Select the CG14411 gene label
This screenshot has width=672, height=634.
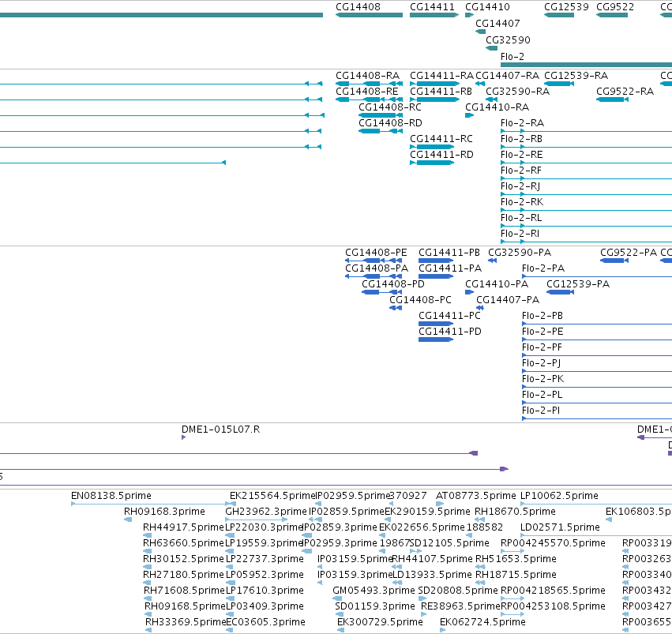tap(432, 7)
